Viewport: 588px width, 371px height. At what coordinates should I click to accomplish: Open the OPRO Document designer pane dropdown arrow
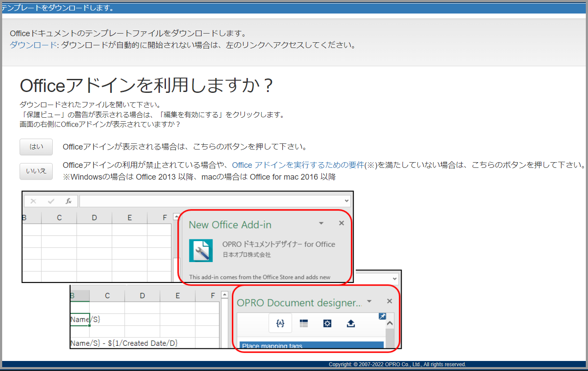point(369,301)
